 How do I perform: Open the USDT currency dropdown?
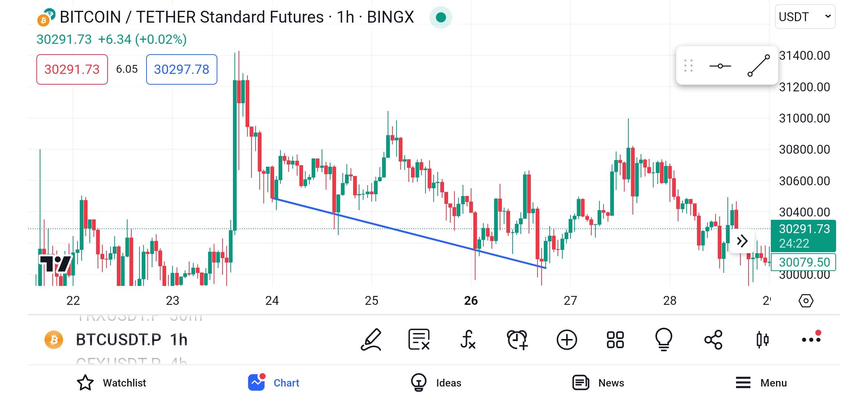pos(805,17)
